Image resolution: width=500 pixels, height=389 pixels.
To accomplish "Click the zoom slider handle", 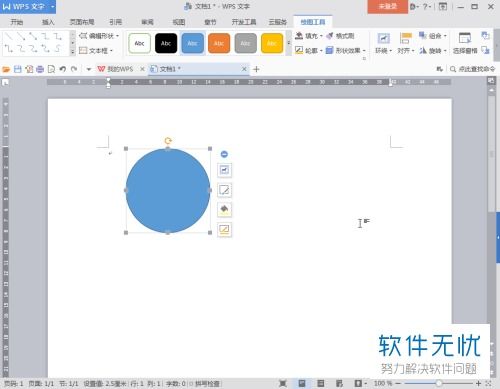I will click(x=439, y=384).
